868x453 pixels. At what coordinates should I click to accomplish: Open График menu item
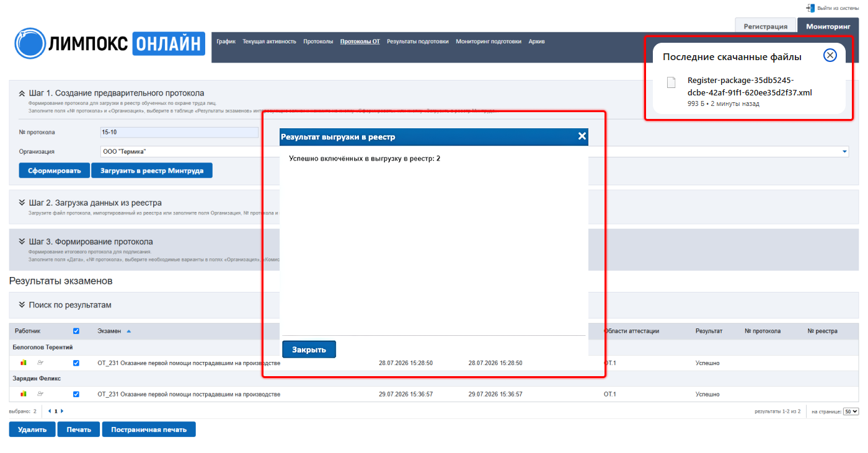pyautogui.click(x=226, y=42)
